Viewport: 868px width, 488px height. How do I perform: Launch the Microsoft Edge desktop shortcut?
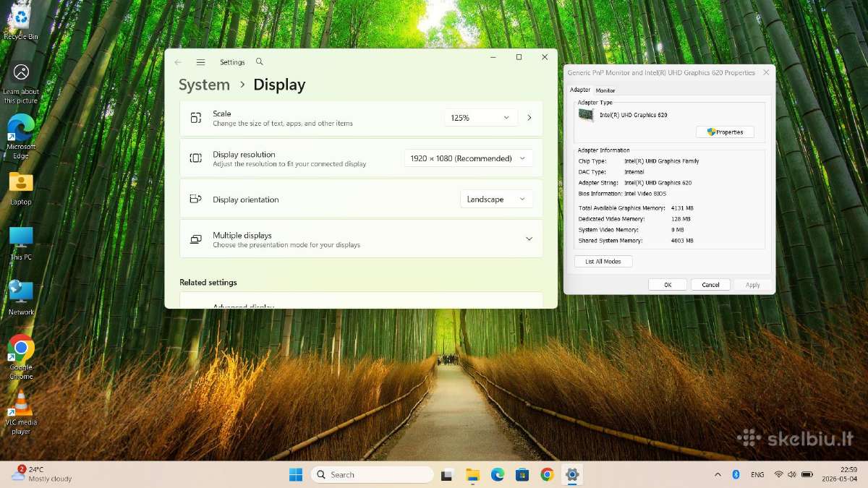tap(21, 137)
